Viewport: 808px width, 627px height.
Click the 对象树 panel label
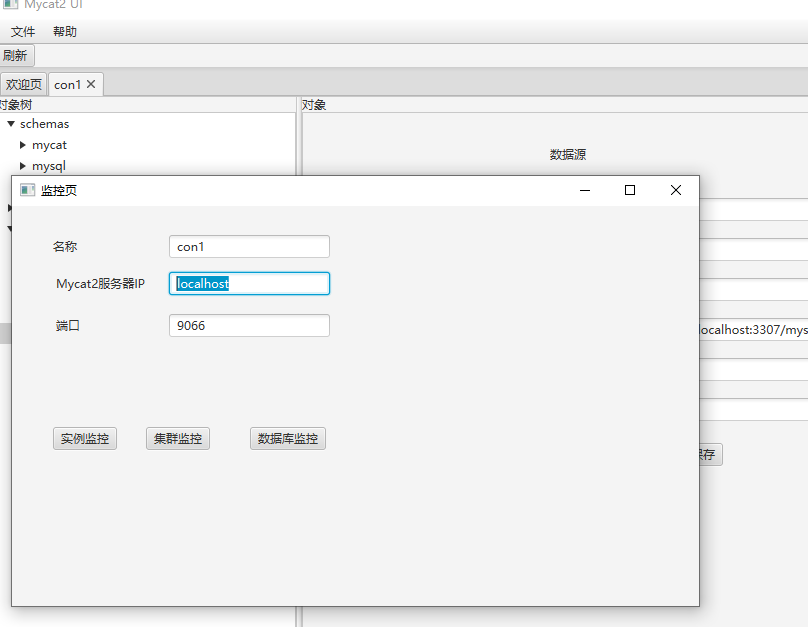[15, 105]
